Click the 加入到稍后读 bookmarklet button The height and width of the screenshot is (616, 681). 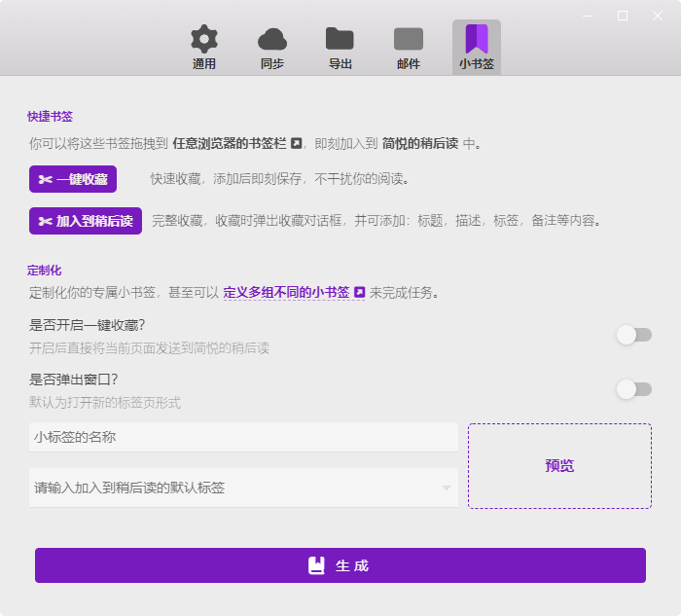click(86, 221)
